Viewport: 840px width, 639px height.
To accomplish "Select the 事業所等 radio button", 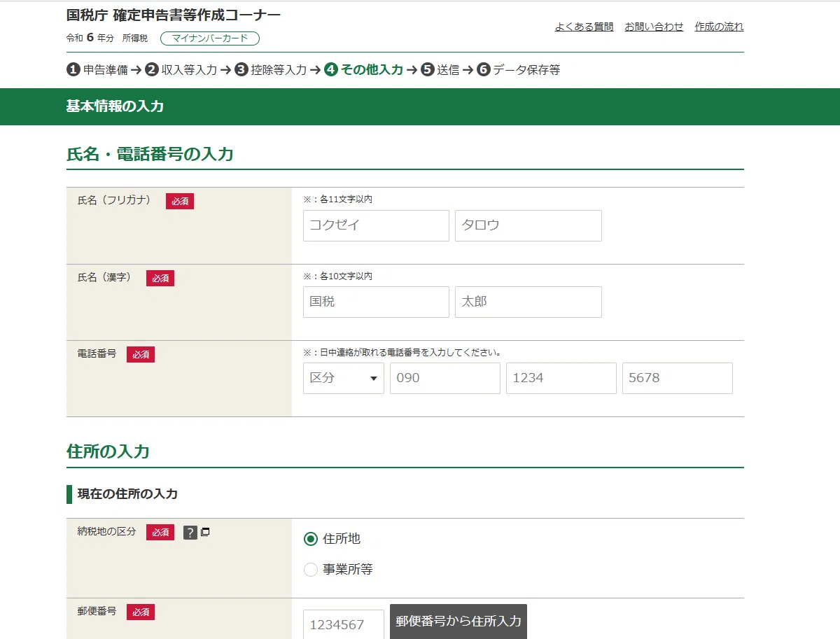I will (x=311, y=570).
